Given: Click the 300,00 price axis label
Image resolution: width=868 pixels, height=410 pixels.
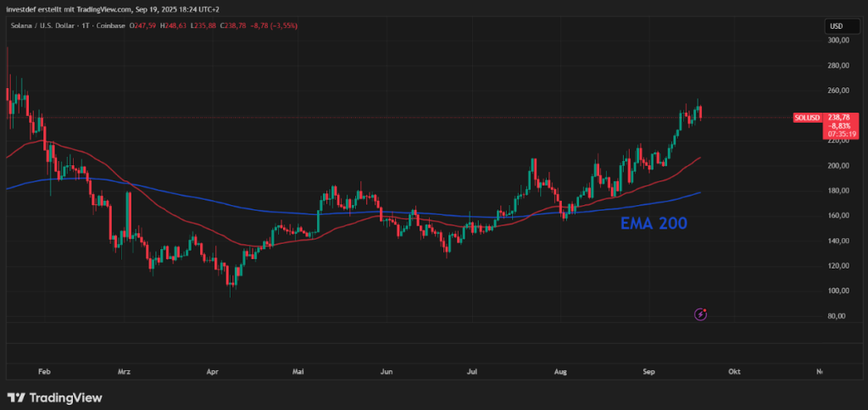Looking at the screenshot, I should pos(838,41).
